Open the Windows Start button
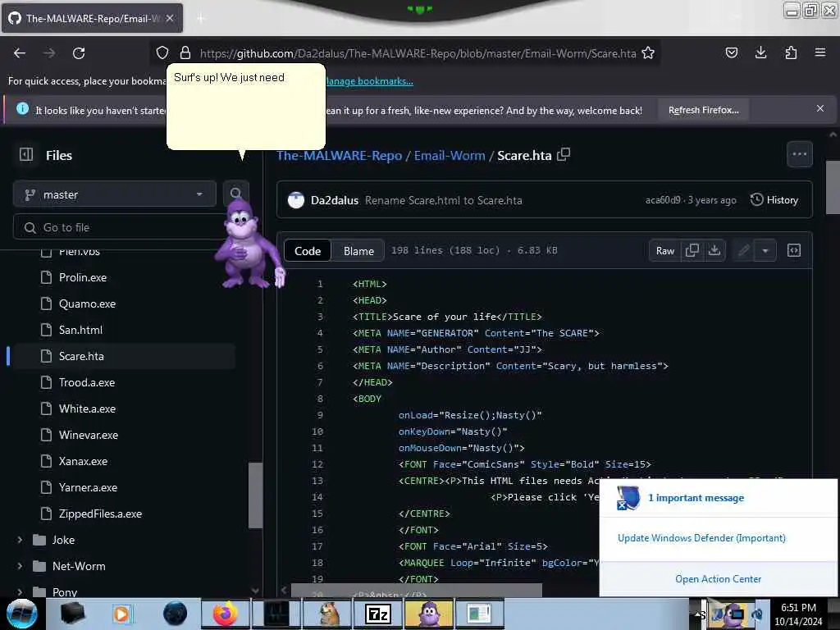 [x=21, y=614]
